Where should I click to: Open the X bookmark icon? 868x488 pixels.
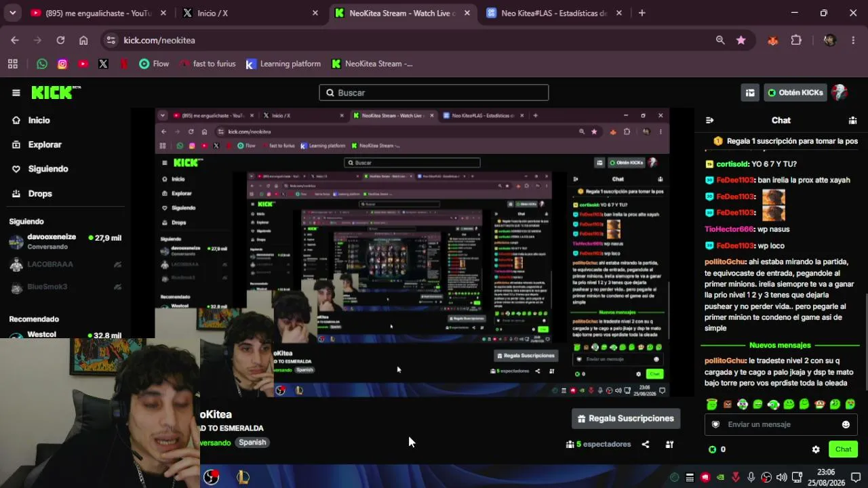103,64
